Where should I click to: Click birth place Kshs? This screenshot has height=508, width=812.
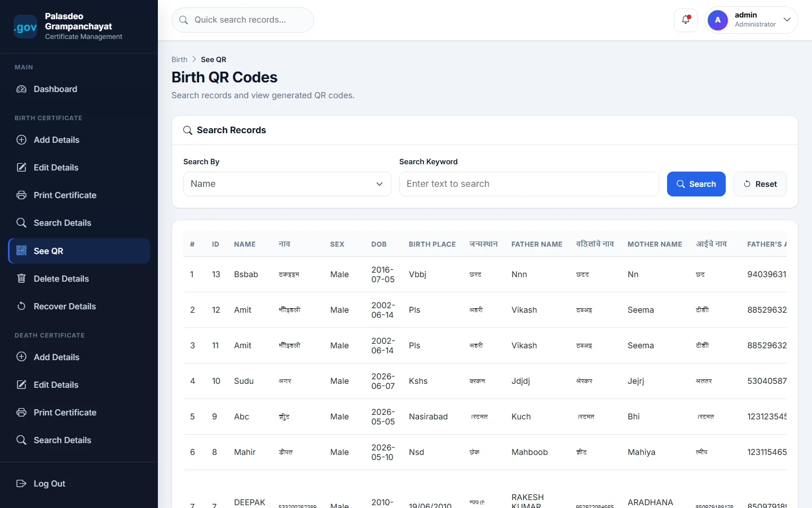coord(418,381)
